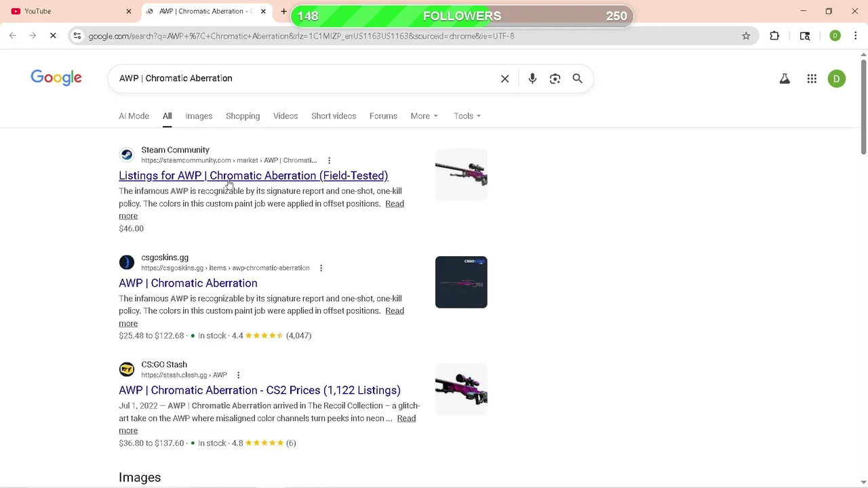Expand the More search filters dropdown

424,116
